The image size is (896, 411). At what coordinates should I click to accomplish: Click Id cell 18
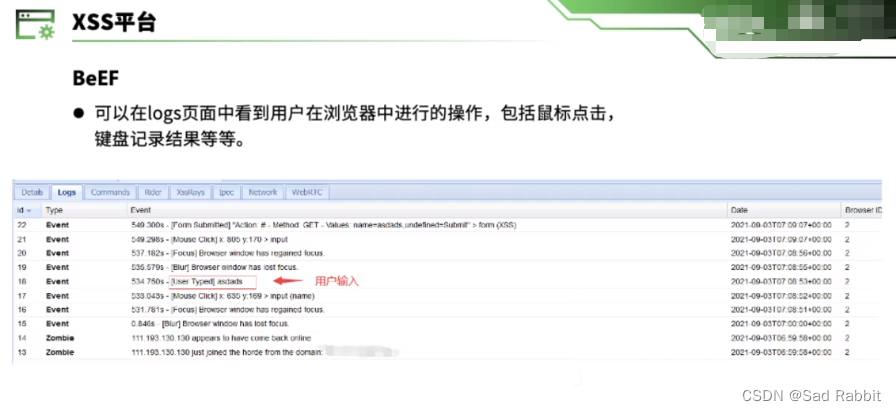pos(22,282)
